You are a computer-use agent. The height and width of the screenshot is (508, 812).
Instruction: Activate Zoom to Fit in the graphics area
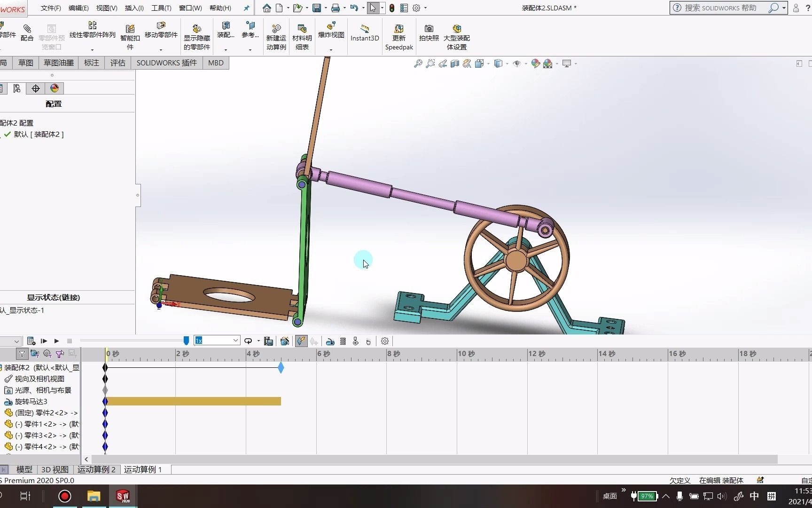point(419,63)
